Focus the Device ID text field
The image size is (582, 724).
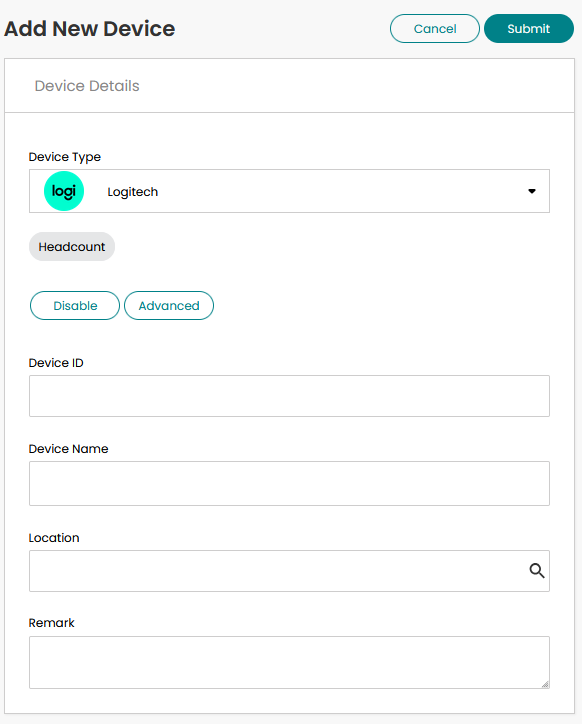tap(289, 396)
